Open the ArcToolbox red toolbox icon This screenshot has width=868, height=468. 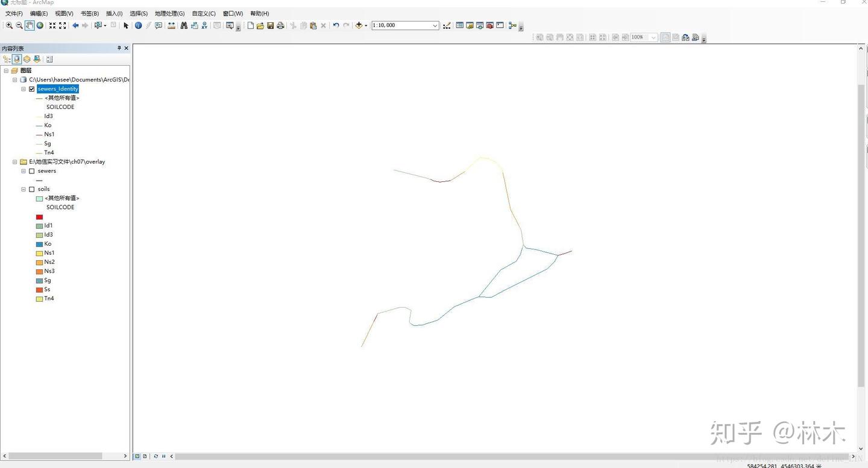(490, 25)
